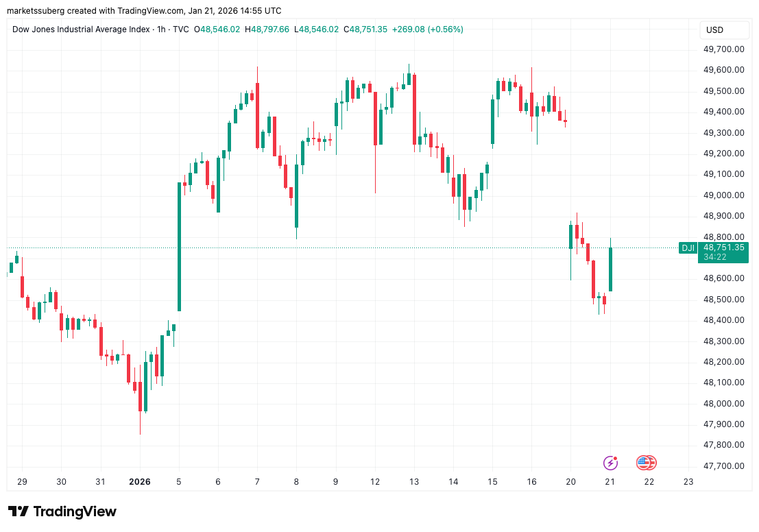
Task: Click the +269.08 (+0.56%) change value
Action: coord(428,29)
